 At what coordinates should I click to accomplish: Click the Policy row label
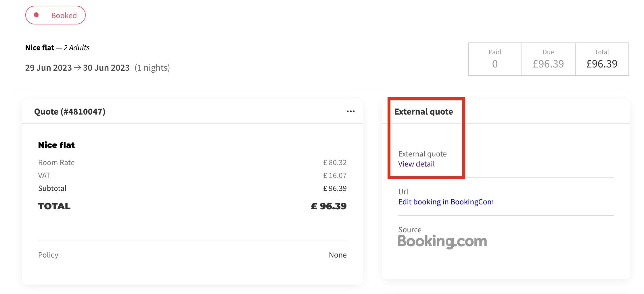click(48, 255)
